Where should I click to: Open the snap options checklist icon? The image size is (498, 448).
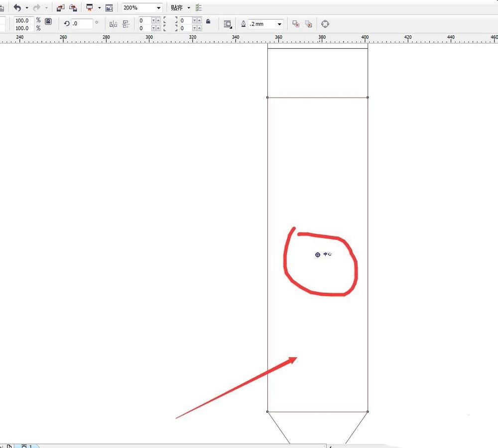coord(199,8)
